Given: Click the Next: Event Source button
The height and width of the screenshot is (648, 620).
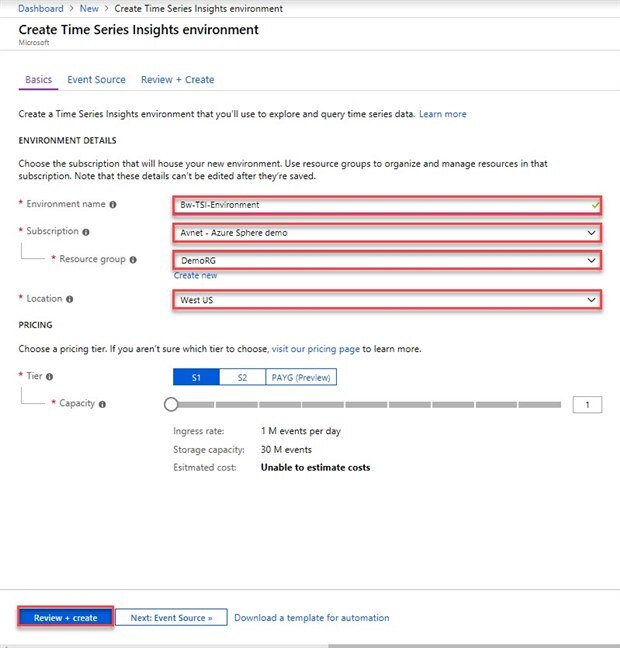Looking at the screenshot, I should (x=171, y=618).
